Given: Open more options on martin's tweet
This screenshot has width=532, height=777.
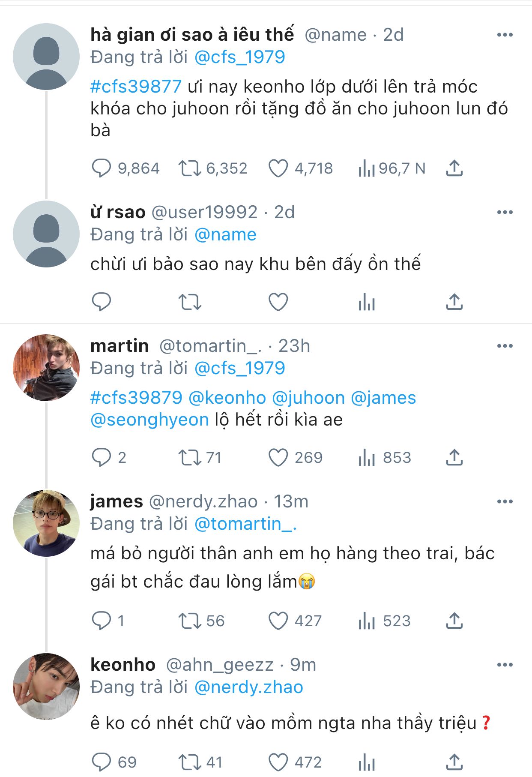Looking at the screenshot, I should [505, 346].
